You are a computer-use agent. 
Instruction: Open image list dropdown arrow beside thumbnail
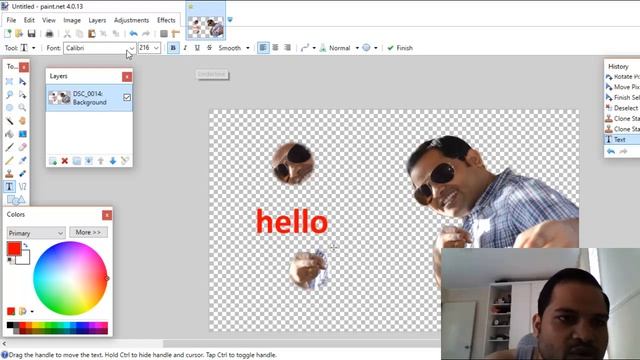(230, 20)
